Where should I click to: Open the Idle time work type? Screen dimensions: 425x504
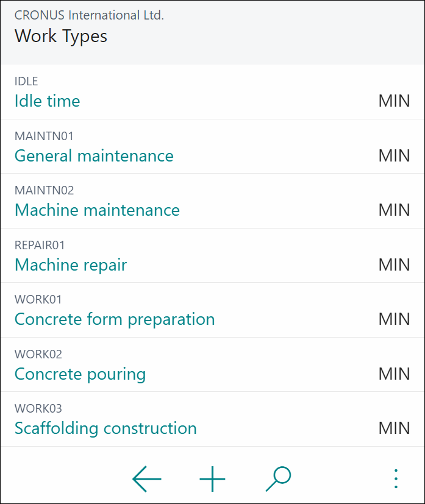click(x=48, y=101)
